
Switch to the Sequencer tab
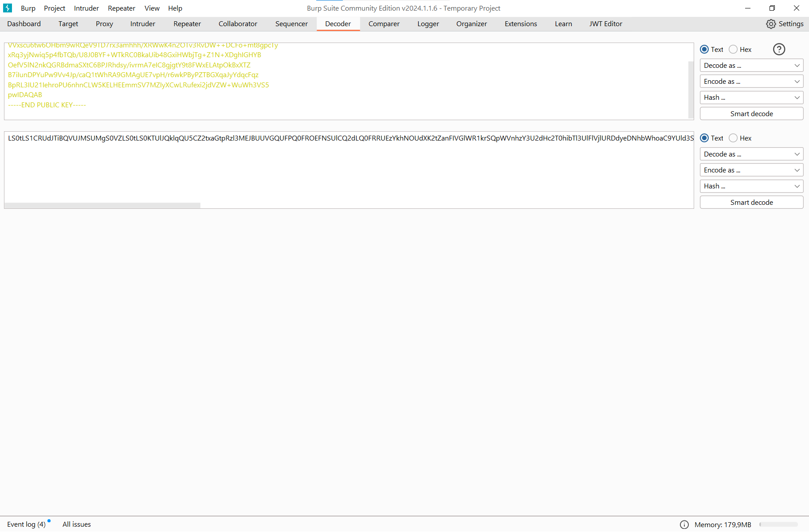pos(291,24)
